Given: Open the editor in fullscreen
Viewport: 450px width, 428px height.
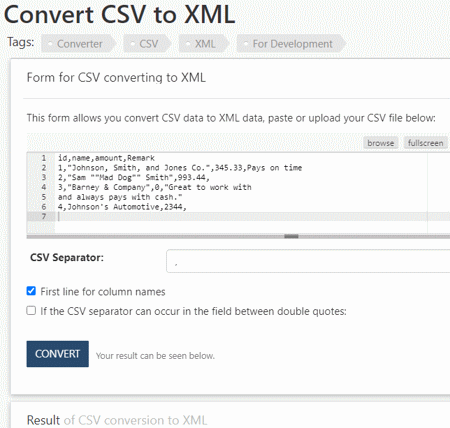Looking at the screenshot, I should 426,143.
